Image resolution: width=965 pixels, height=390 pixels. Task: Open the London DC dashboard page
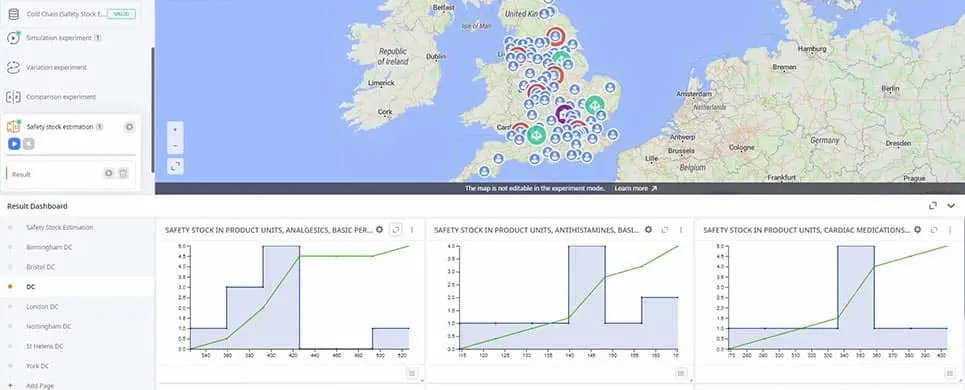pos(42,306)
